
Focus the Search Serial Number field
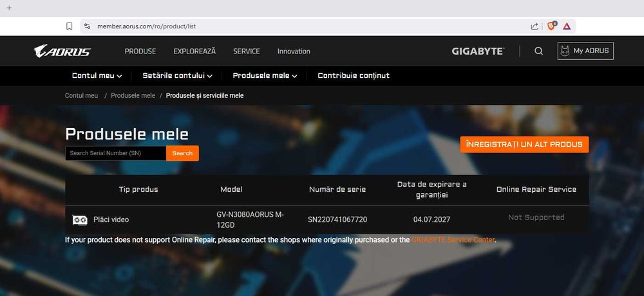[116, 153]
